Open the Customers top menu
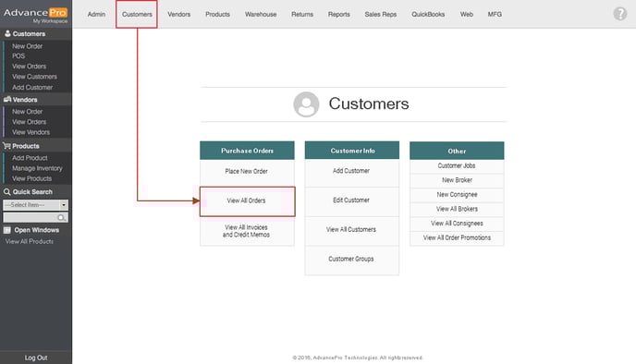 point(137,14)
